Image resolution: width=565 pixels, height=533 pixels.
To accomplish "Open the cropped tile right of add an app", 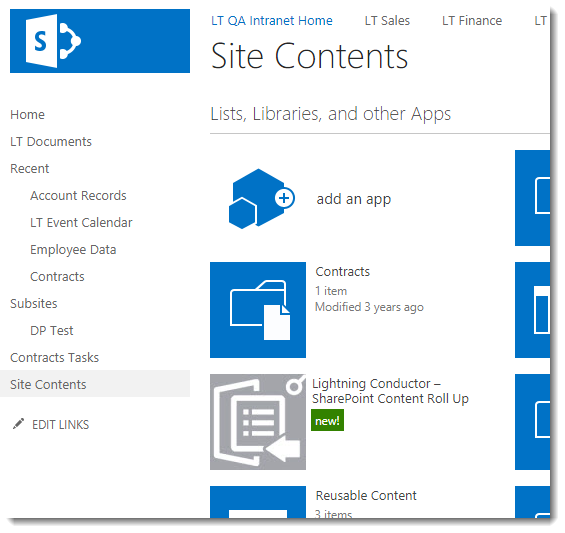I will tap(532, 198).
